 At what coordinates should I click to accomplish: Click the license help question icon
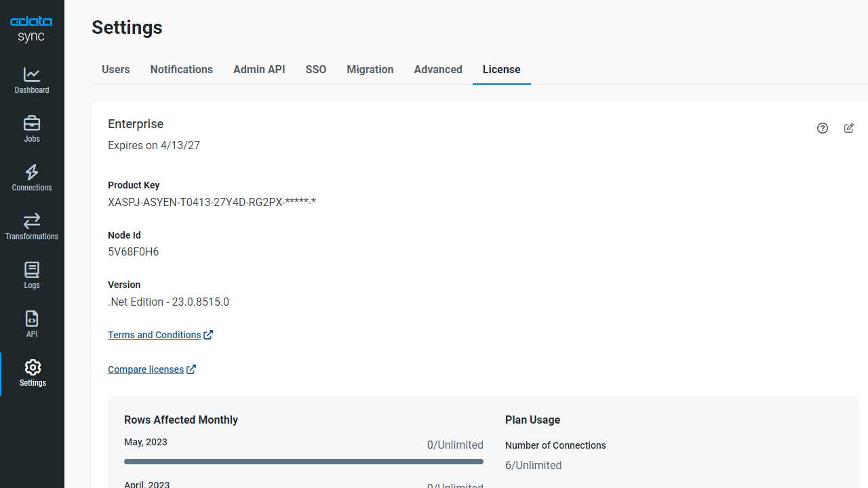[x=823, y=128]
